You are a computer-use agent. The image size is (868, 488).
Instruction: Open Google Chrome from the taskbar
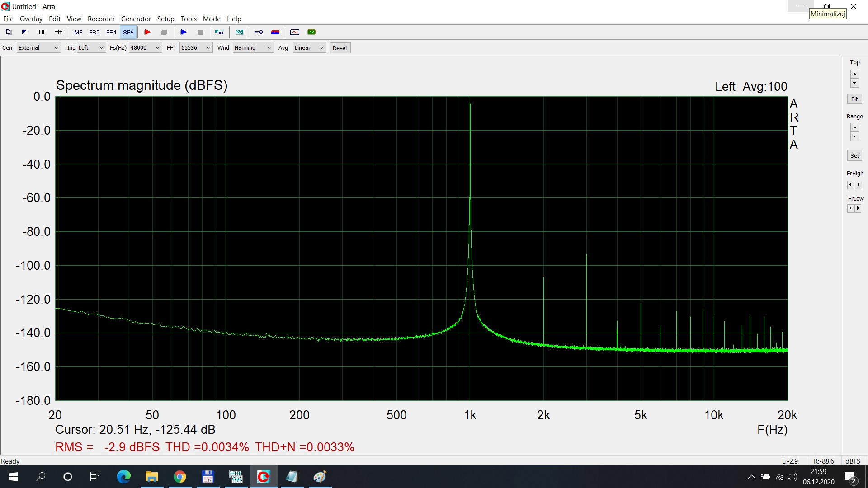[x=179, y=477]
